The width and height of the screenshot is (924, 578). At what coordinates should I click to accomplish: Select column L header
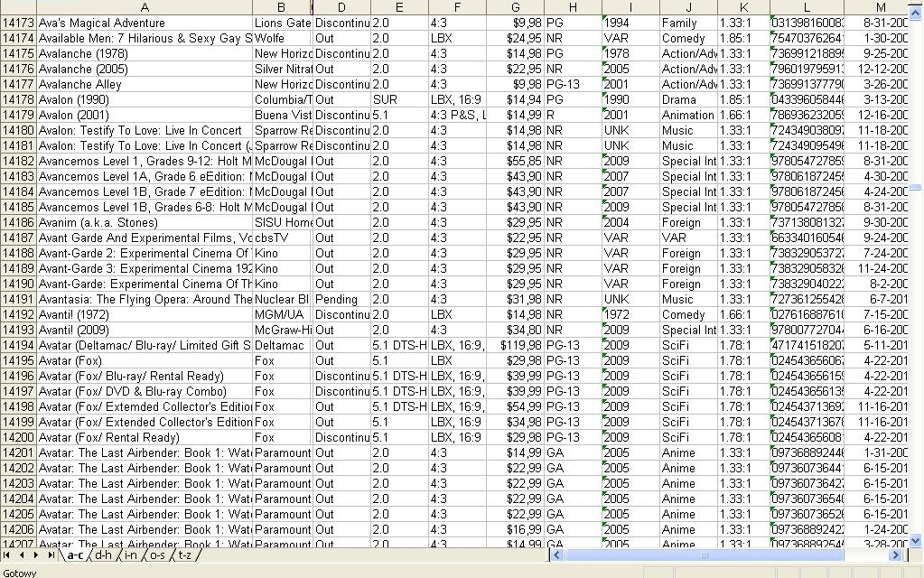(807, 7)
